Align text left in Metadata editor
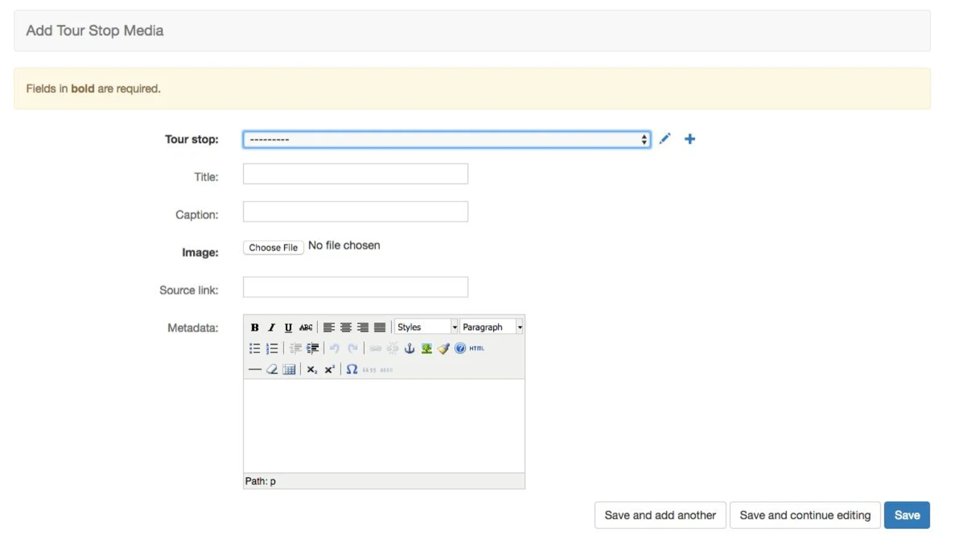 329,328
